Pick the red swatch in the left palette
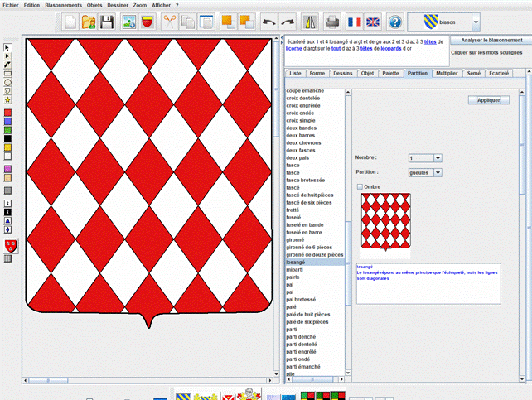Screen dimensions: 532x400 7,112
